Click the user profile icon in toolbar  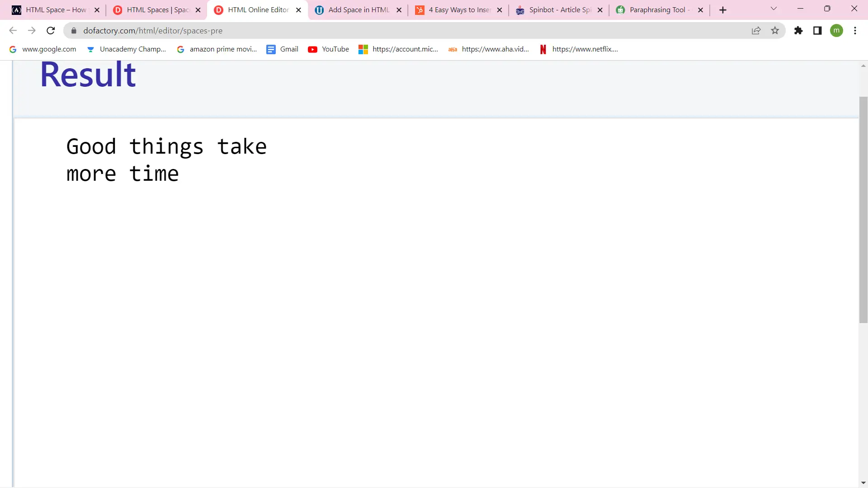[x=837, y=30]
